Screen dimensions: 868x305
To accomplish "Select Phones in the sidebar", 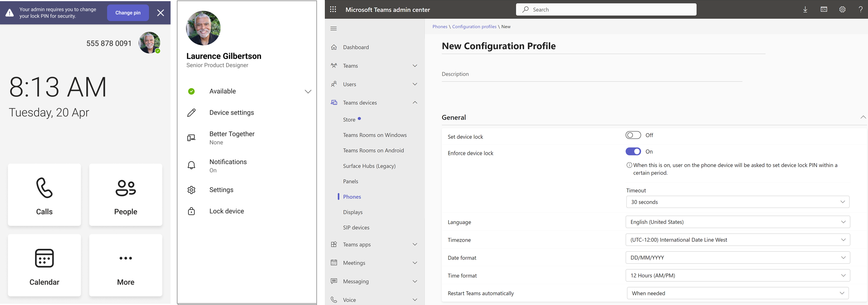I will [352, 197].
